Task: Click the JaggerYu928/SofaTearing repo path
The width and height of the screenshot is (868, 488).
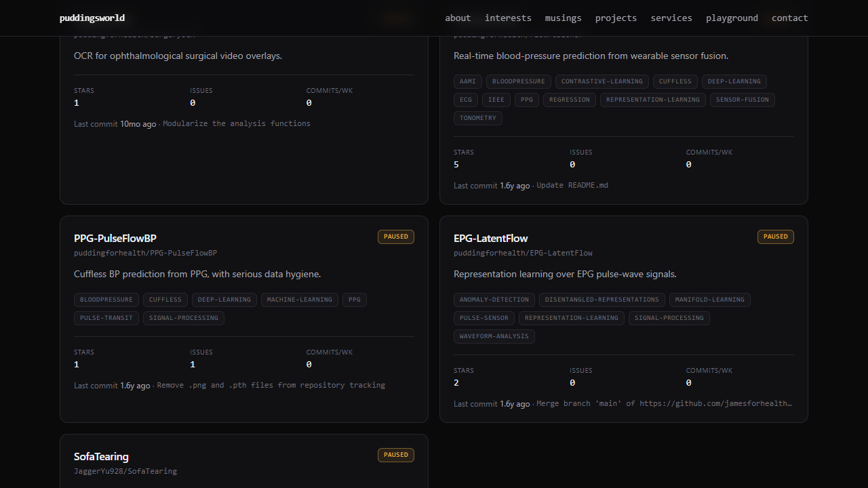Action: (x=125, y=471)
